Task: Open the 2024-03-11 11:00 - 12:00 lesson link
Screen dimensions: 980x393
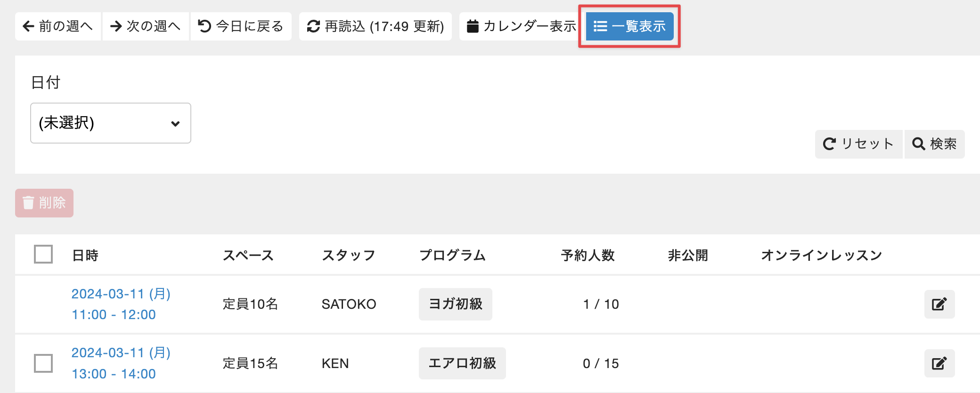Action: (x=121, y=304)
